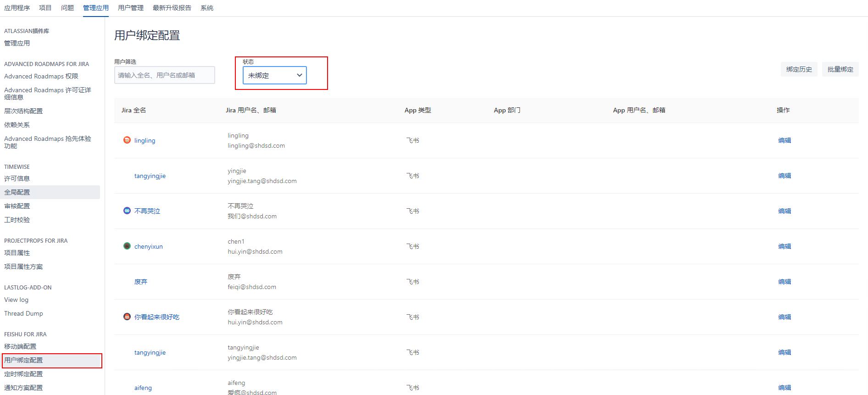Screen dimensions: 868x395
Task: Open Thread Dump sidebar link
Action: tap(23, 313)
